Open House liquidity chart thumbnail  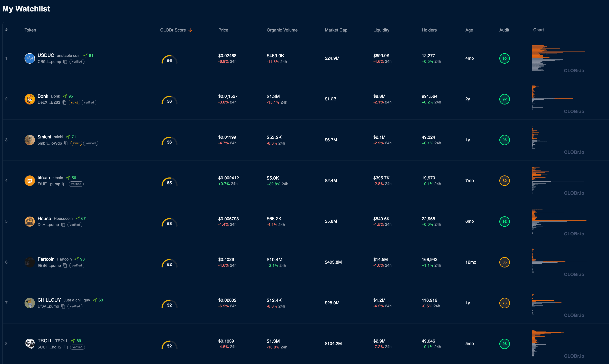click(559, 221)
